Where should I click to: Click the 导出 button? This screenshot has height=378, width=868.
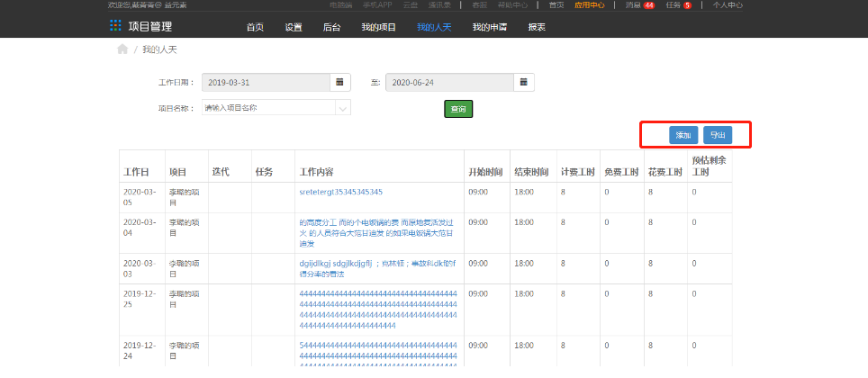click(x=718, y=135)
